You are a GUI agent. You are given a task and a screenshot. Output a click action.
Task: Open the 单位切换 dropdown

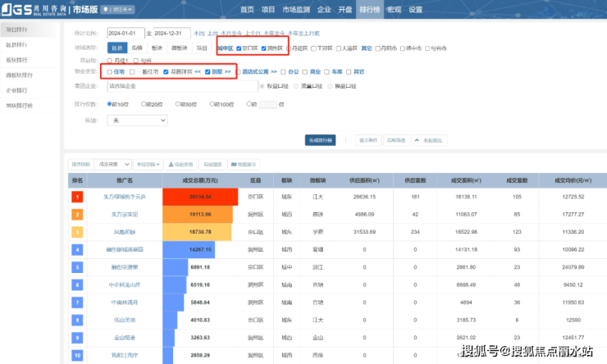[x=148, y=165]
